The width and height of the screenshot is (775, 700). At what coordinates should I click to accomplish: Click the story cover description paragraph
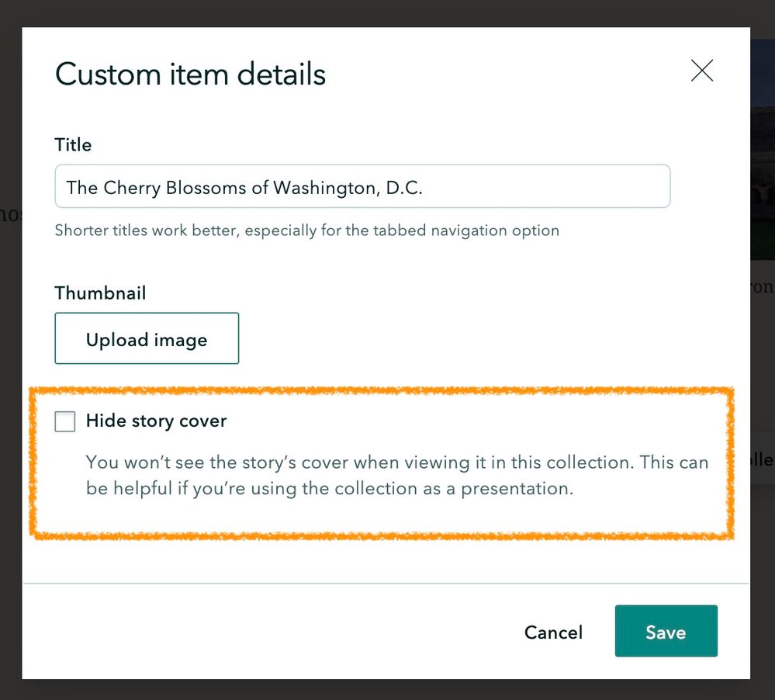[x=396, y=476]
